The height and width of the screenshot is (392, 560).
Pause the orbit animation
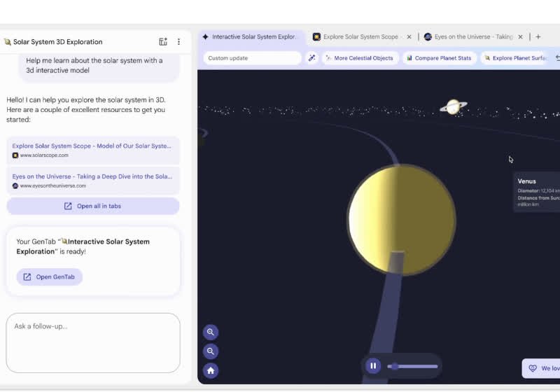click(373, 365)
